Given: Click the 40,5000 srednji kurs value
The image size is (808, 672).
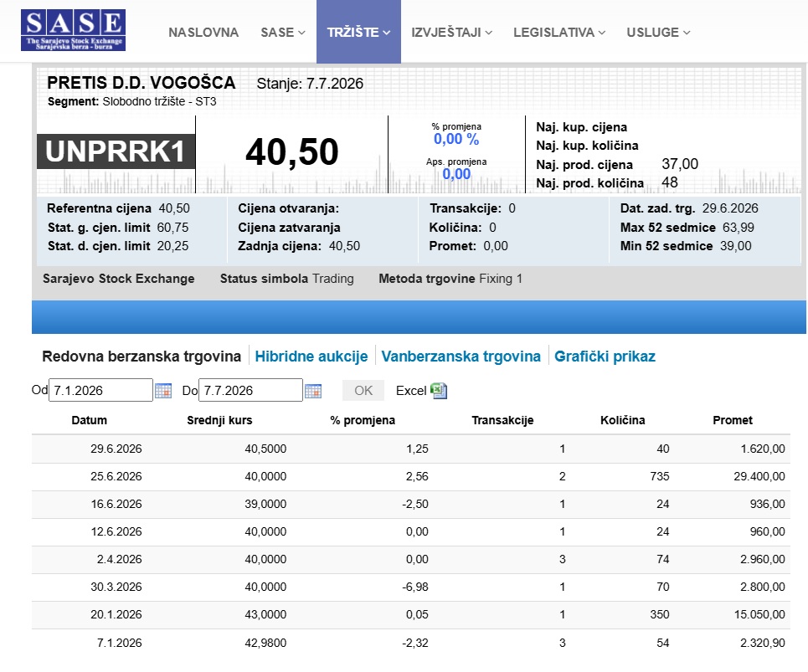Looking at the screenshot, I should point(265,449).
